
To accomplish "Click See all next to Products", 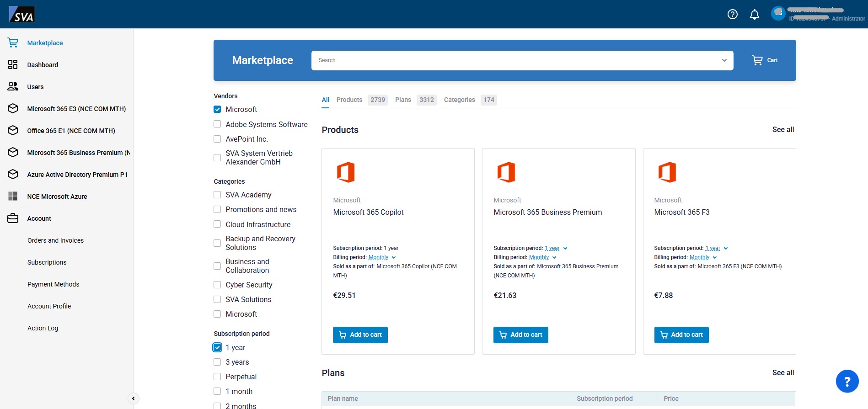I will pyautogui.click(x=783, y=130).
